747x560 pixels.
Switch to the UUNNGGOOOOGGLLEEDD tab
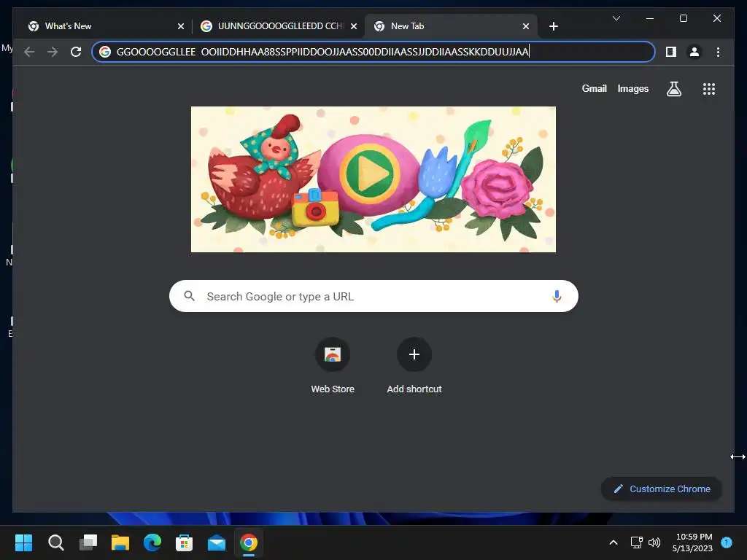279,26
